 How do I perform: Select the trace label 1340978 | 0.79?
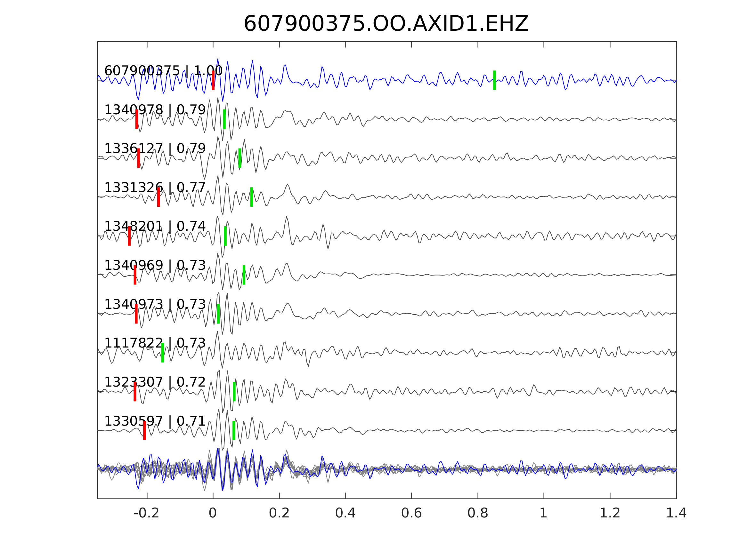[155, 110]
